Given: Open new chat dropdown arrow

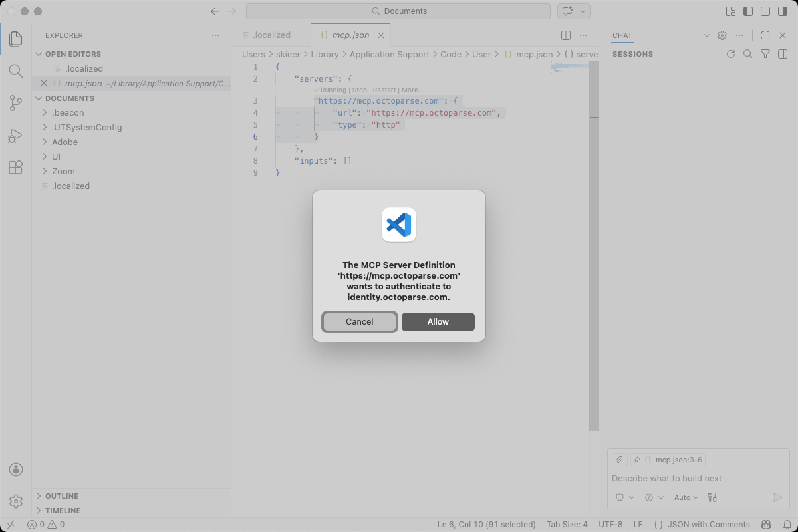Looking at the screenshot, I should point(707,35).
